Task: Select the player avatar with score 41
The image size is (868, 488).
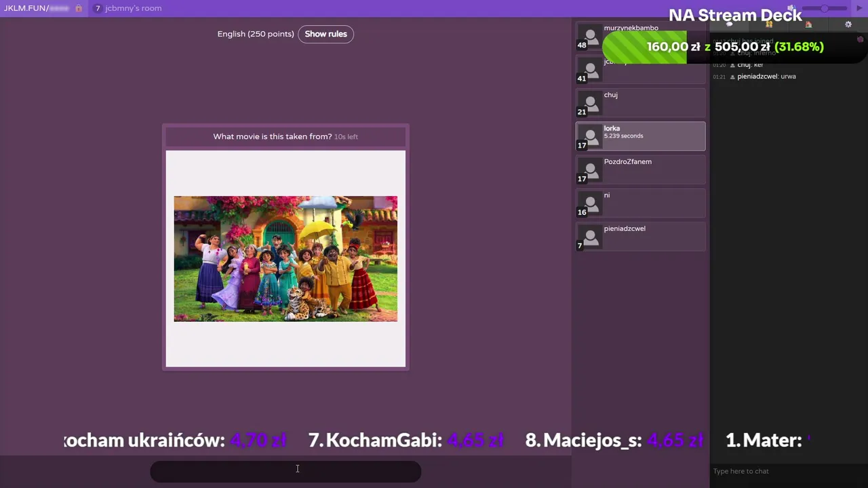Action: [x=589, y=70]
